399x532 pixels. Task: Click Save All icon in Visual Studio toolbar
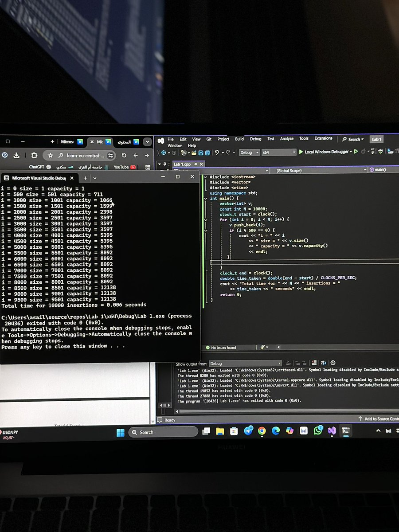[207, 153]
